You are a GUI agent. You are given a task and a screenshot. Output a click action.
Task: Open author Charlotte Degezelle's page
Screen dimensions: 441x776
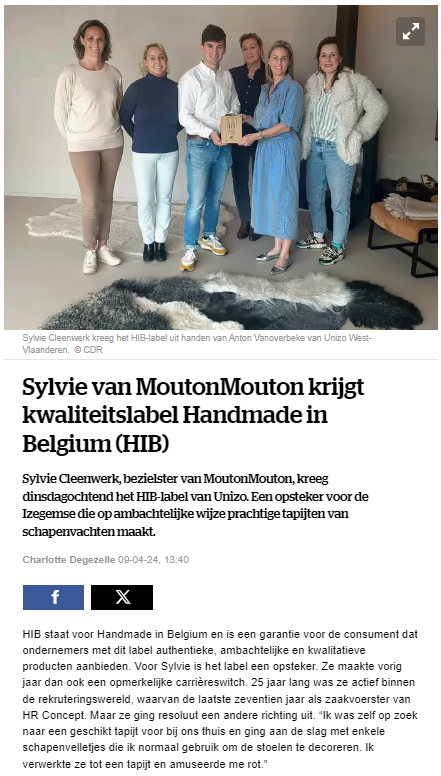coord(69,560)
